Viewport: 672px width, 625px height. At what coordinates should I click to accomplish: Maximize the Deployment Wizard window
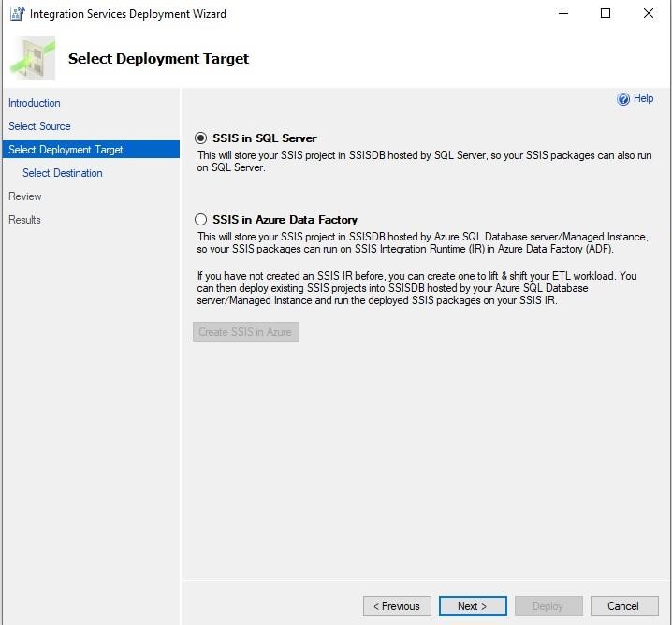(606, 14)
